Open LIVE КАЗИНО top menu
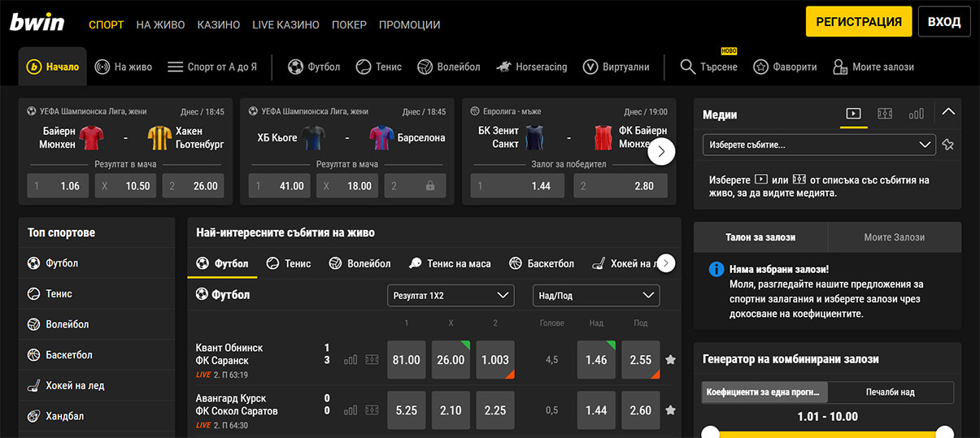The height and width of the screenshot is (438, 980). click(286, 24)
